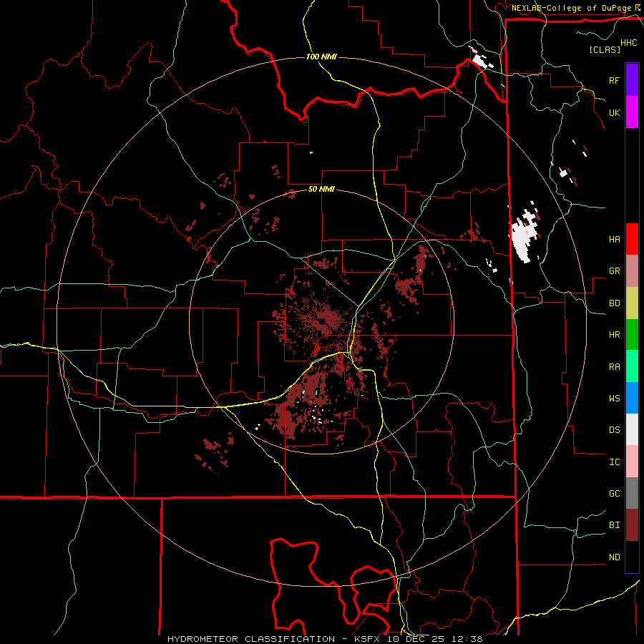
Task: Click the WS legend label
Action: tap(614, 399)
